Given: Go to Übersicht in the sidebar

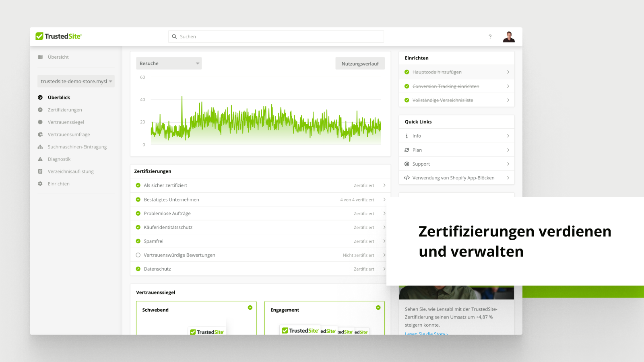Looking at the screenshot, I should pyautogui.click(x=58, y=57).
